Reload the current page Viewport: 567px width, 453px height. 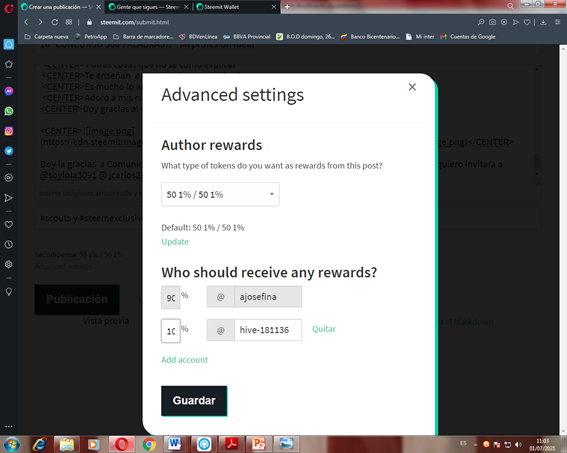[x=55, y=22]
